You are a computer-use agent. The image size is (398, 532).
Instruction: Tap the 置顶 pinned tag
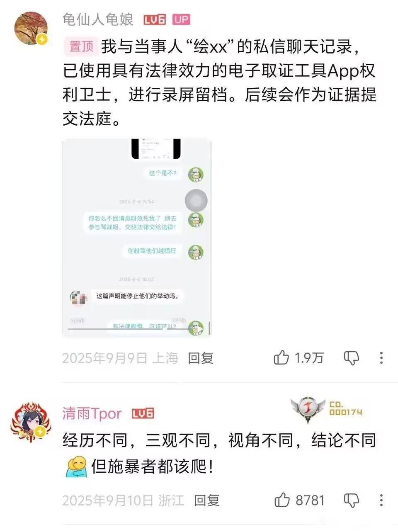tap(81, 46)
